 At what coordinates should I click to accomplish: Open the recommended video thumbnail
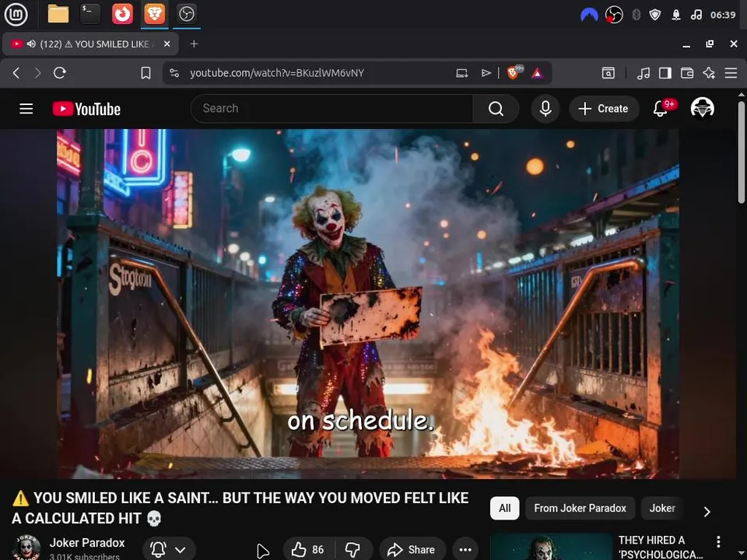(551, 547)
